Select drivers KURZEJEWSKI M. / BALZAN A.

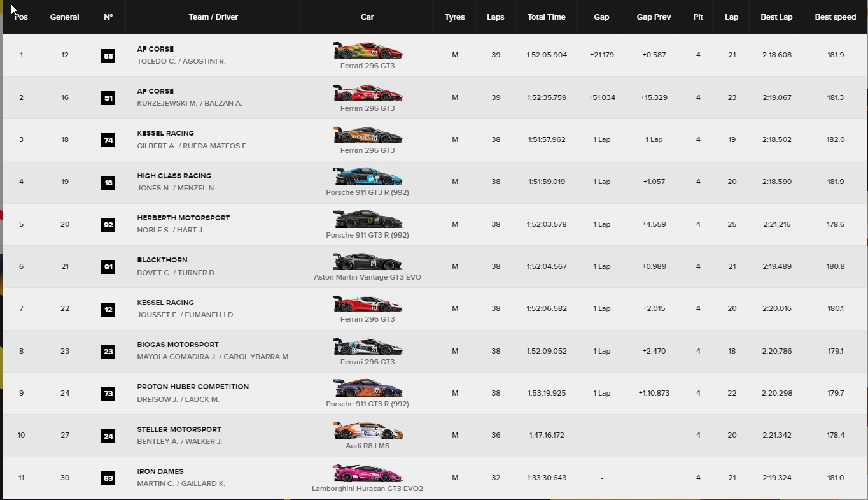tap(190, 103)
